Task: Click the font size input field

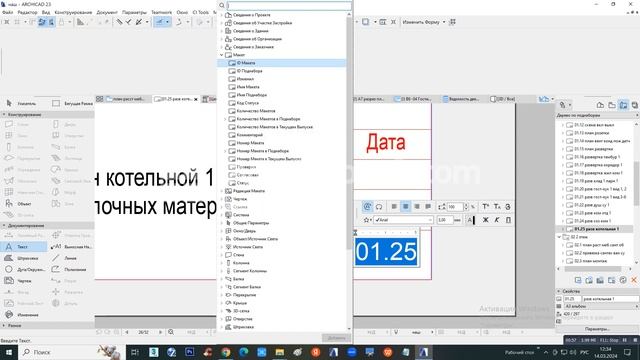Action: click(444, 220)
